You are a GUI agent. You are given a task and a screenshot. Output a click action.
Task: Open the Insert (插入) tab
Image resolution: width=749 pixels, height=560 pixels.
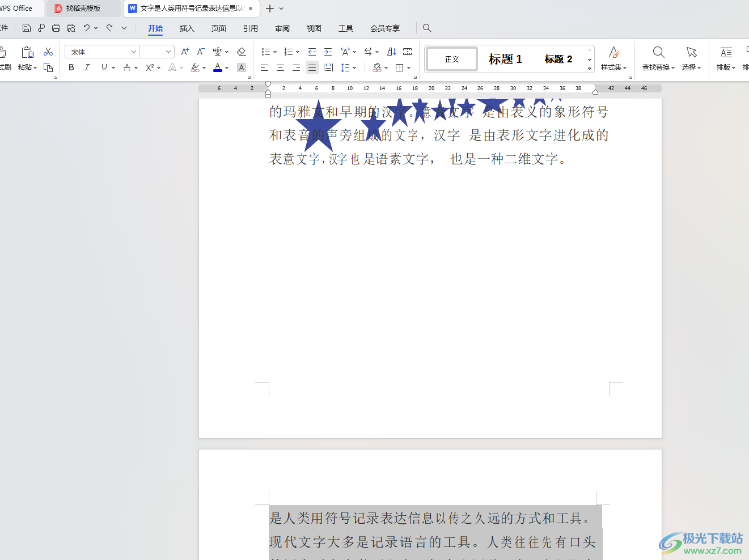pyautogui.click(x=187, y=28)
